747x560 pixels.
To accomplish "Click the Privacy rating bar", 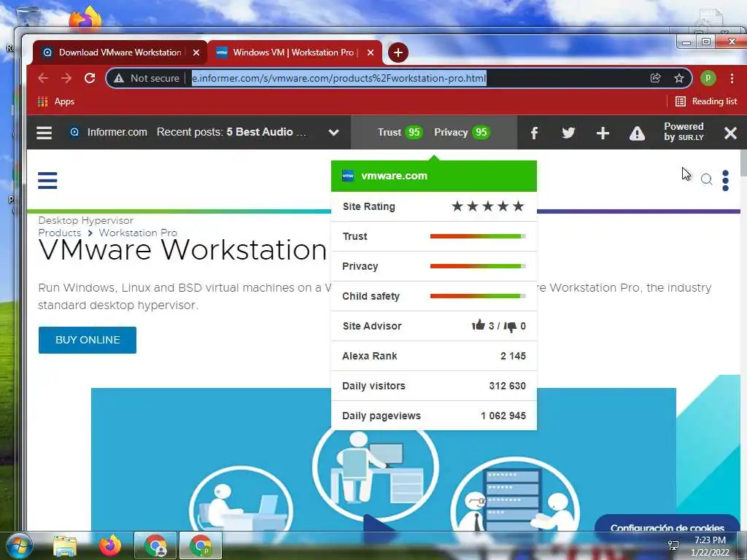I will coord(478,266).
